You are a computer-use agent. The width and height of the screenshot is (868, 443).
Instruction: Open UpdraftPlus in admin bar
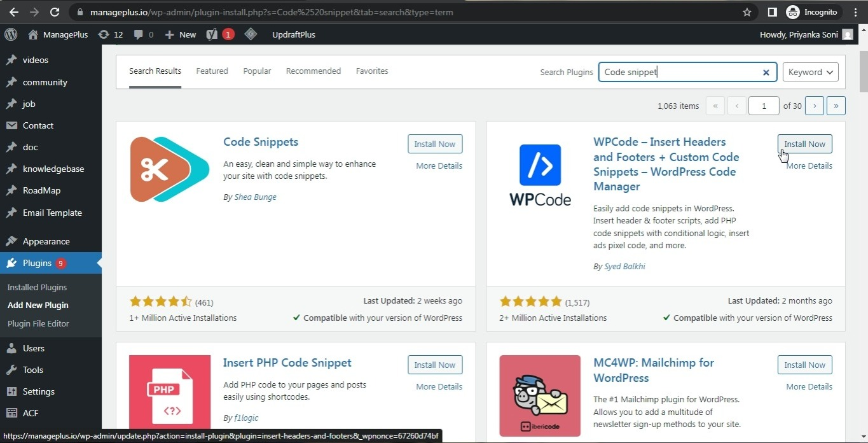tap(293, 34)
